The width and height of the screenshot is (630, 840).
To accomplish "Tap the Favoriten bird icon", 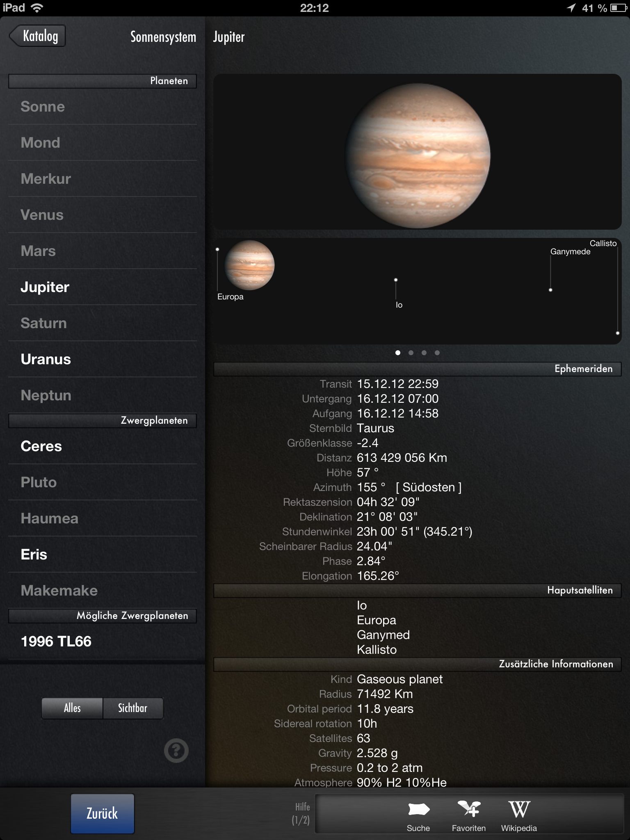I will (469, 810).
